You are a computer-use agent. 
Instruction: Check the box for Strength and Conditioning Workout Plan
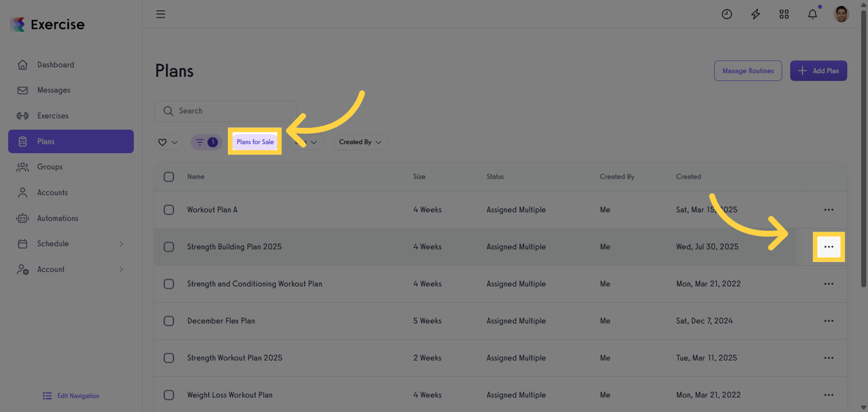168,284
